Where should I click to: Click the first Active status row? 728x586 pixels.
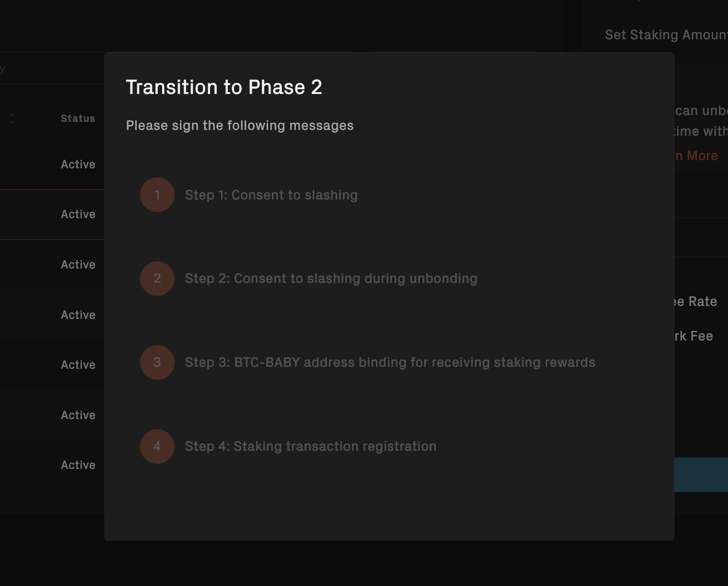point(78,164)
